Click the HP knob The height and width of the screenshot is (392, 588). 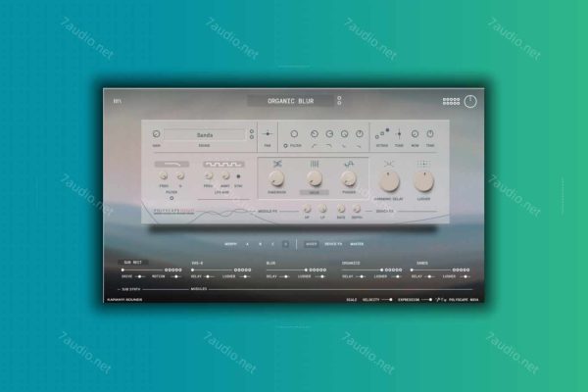coord(307,209)
